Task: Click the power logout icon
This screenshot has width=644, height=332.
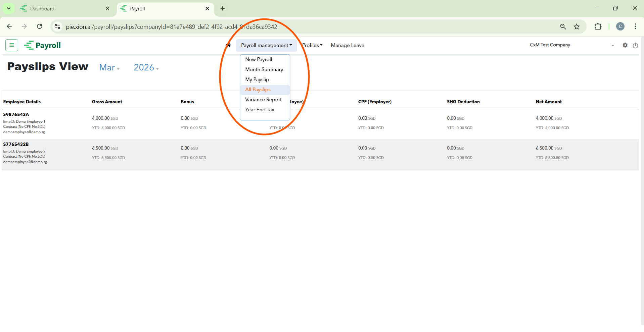Action: pos(635,46)
